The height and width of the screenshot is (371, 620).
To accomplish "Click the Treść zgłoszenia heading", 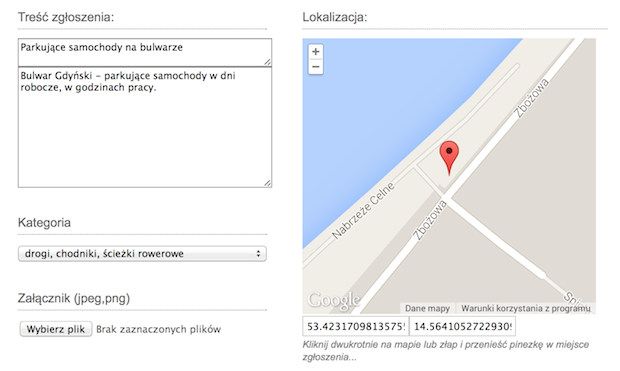I will point(66,17).
